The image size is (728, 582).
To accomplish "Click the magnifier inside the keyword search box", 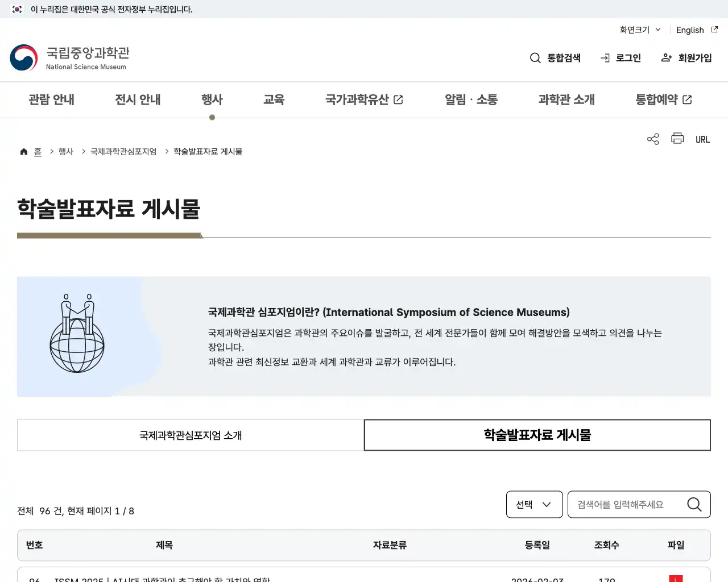I will click(693, 504).
